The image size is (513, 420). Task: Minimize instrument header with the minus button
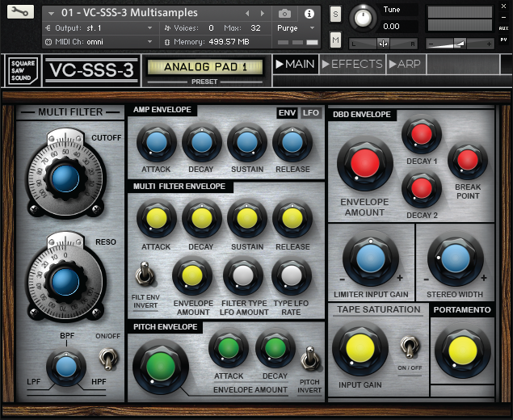point(503,17)
